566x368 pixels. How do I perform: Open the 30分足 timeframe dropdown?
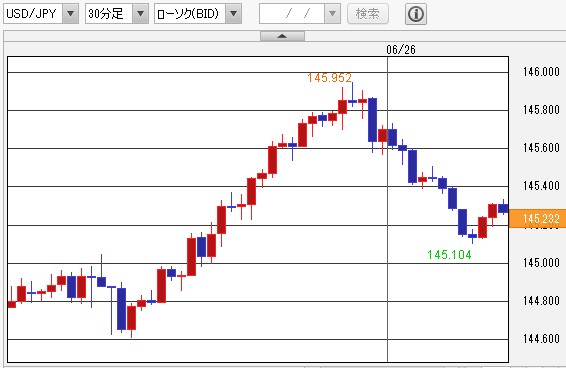click(x=140, y=14)
